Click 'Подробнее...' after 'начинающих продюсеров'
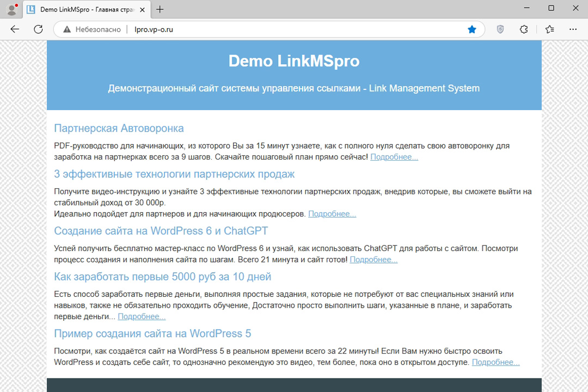This screenshot has width=588, height=392. [x=332, y=214]
